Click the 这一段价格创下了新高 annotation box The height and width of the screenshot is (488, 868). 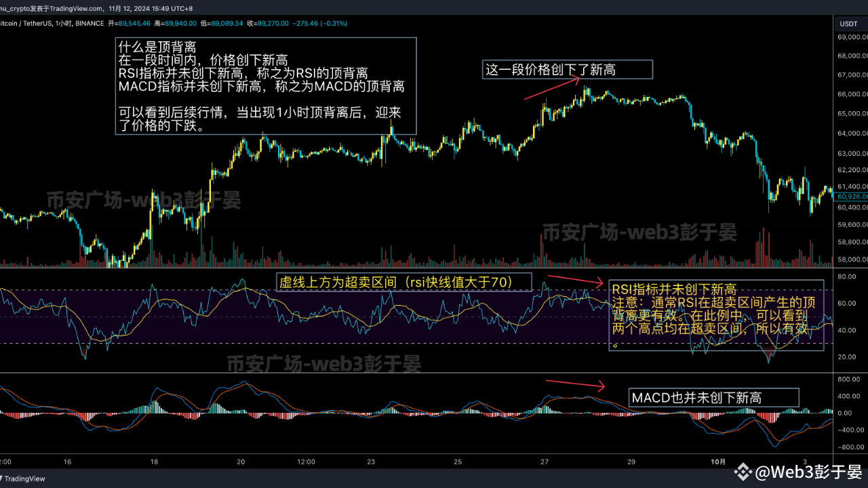tap(567, 69)
